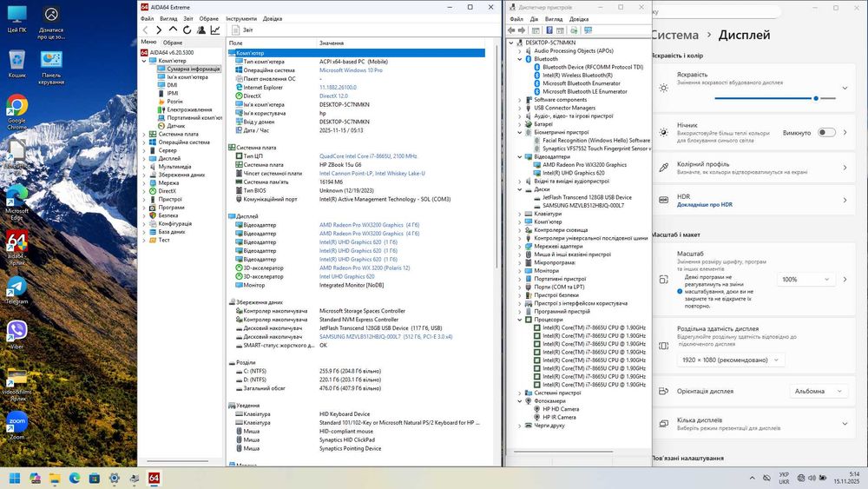868x489 pixels.
Task: Open Google Chrome desktop shortcut
Action: coord(16,112)
